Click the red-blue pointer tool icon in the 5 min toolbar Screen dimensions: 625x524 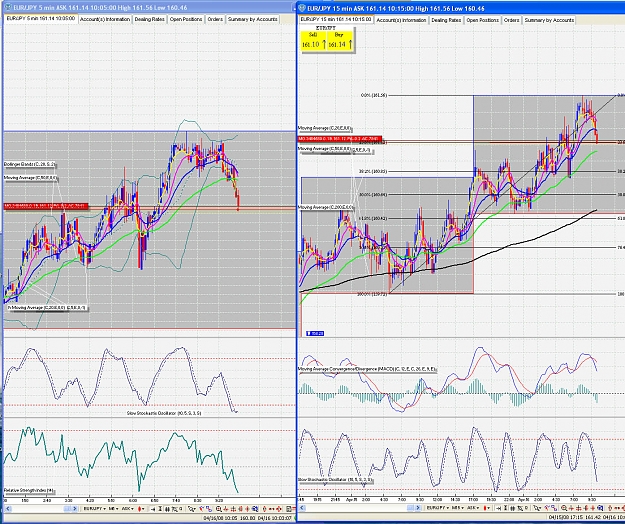point(202,508)
